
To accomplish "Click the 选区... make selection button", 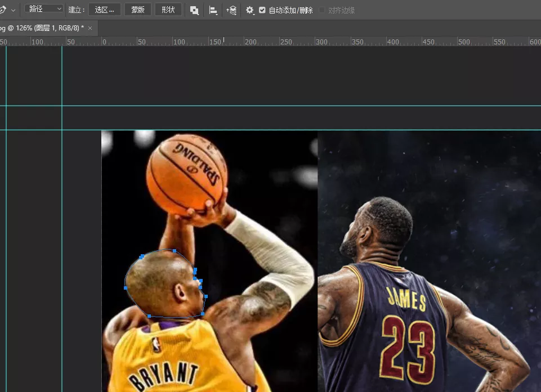I will pyautogui.click(x=105, y=10).
